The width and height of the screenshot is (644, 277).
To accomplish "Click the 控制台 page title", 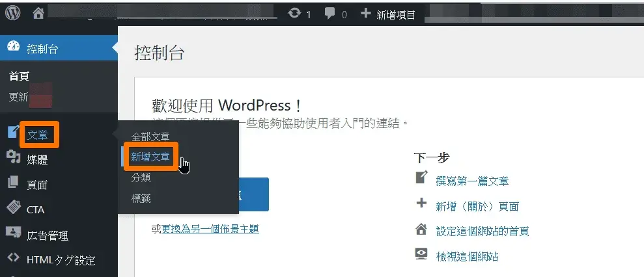I will coord(160,53).
